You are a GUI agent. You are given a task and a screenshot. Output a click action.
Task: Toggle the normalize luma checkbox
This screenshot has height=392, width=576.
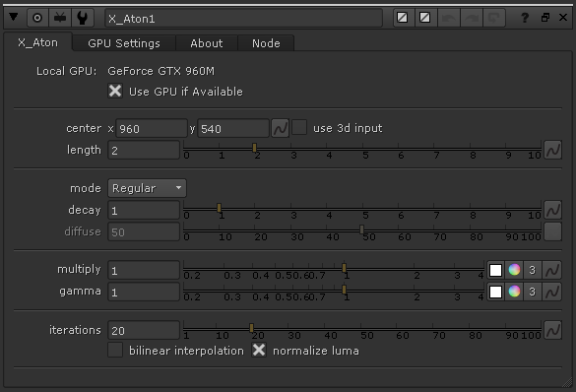(x=259, y=350)
